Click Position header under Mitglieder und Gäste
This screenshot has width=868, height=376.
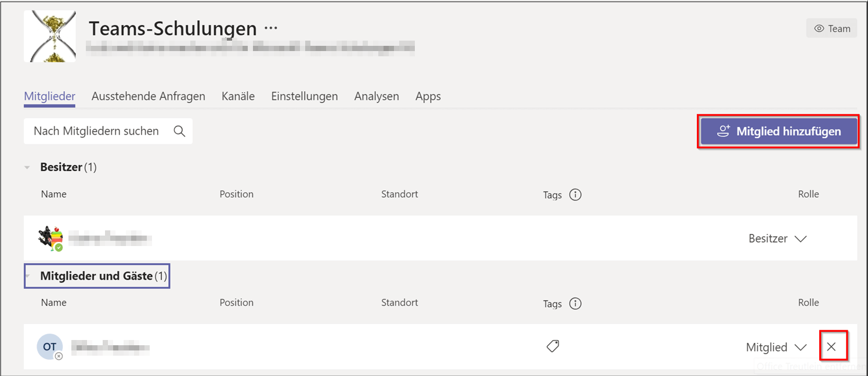(237, 302)
